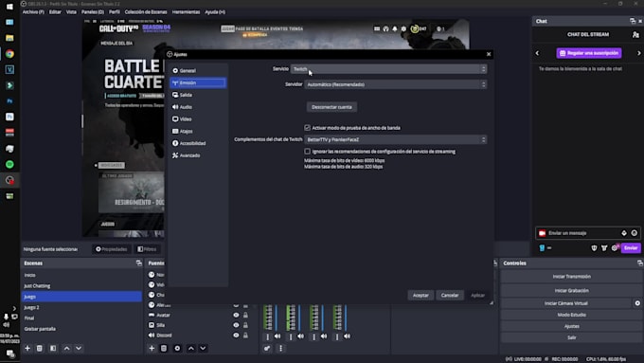The image size is (644, 363).
Task: Open emote picker smiley in chat input
Action: (x=635, y=233)
